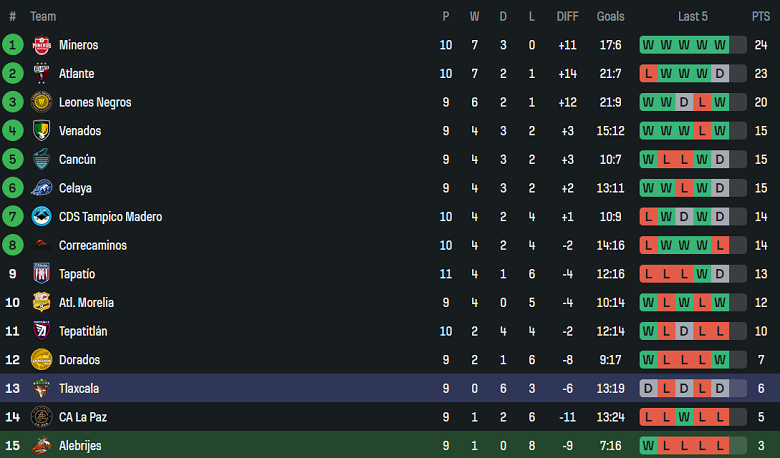Click the Cancún team logo
This screenshot has height=458, width=780.
coord(41,159)
